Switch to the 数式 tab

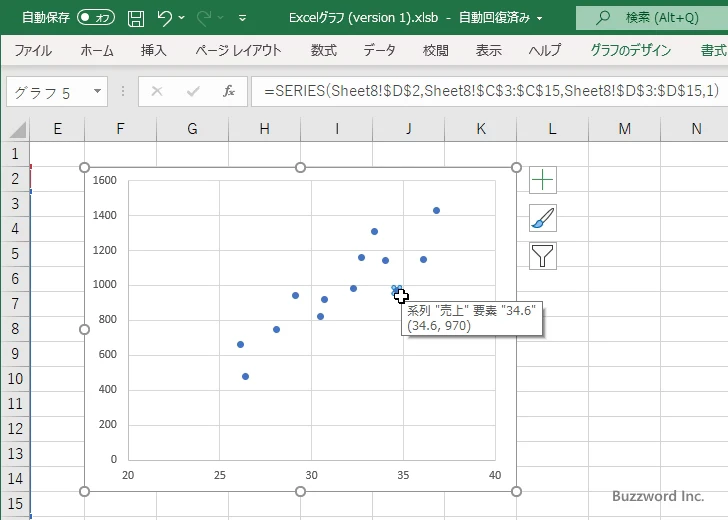pyautogui.click(x=324, y=50)
